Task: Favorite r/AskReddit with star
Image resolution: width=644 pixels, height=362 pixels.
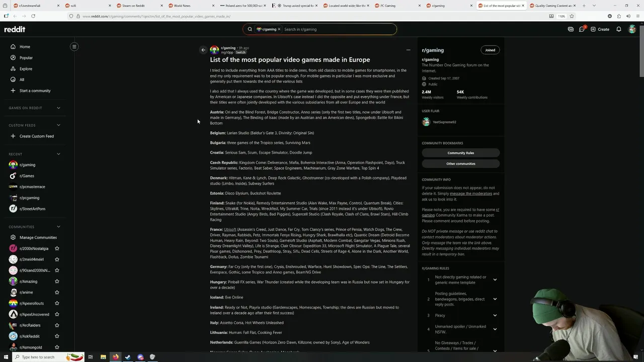Action: tap(57, 336)
